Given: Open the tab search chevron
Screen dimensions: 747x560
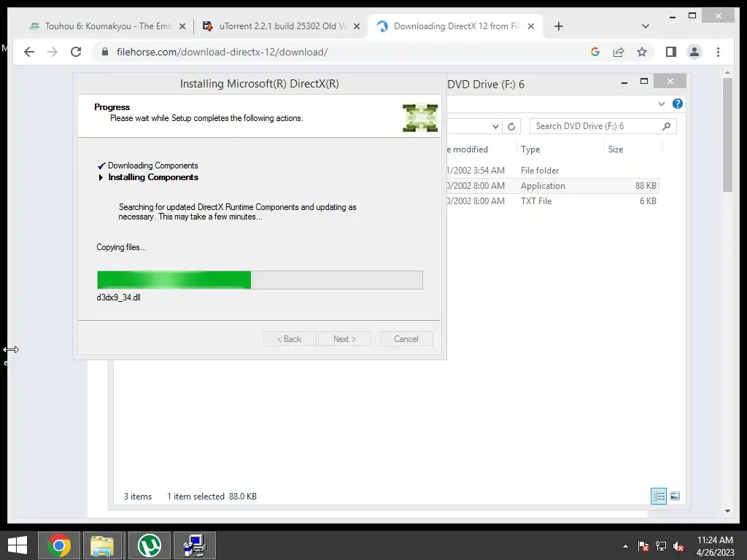Looking at the screenshot, I should pos(646,26).
